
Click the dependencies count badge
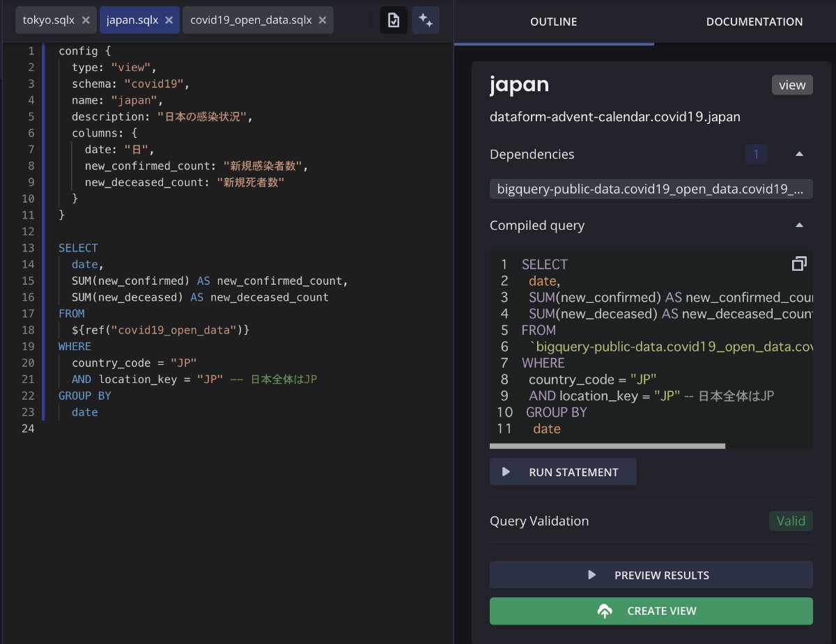[757, 154]
